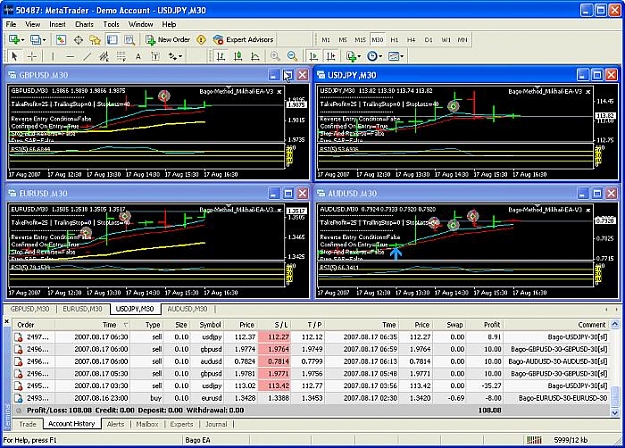Switch chart to bar chart type
625x448 pixels.
[220, 57]
